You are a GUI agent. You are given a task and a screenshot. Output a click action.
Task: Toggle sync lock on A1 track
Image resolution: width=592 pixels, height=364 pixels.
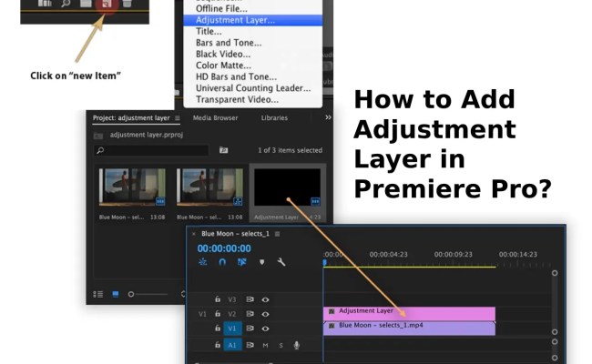click(x=250, y=345)
